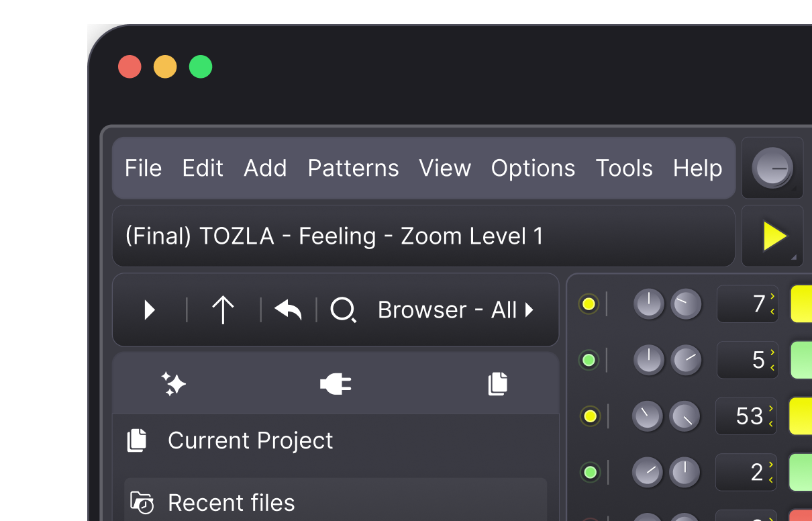Toggle green LED on channel 5
Screen dimensions: 812x521
click(589, 361)
